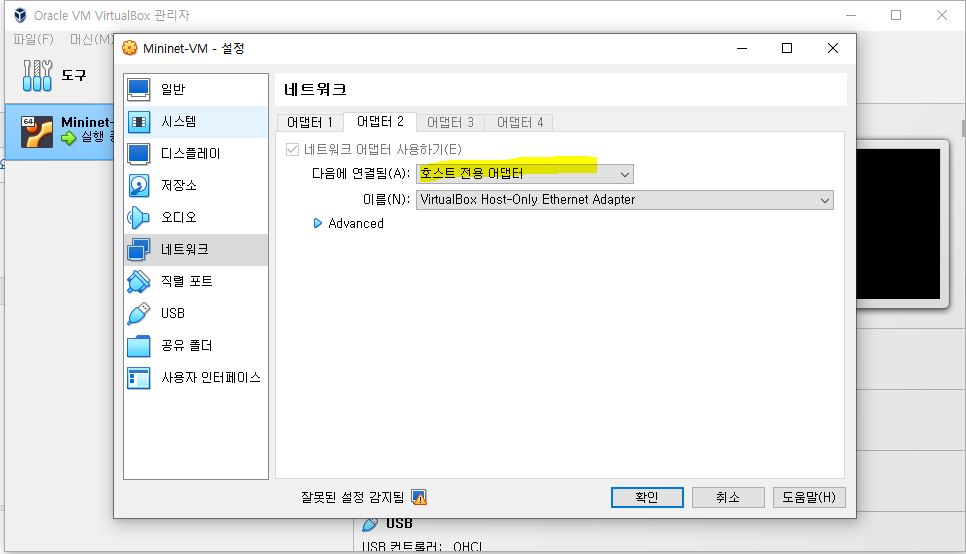Select 사용자 인터페이스 category label
This screenshot has width=966, height=554.
(x=211, y=378)
